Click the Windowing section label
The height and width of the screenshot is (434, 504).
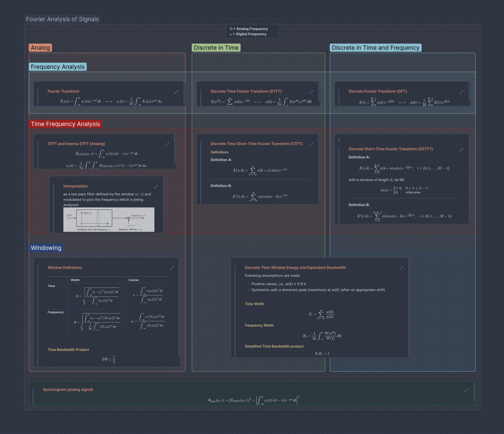pyautogui.click(x=46, y=247)
